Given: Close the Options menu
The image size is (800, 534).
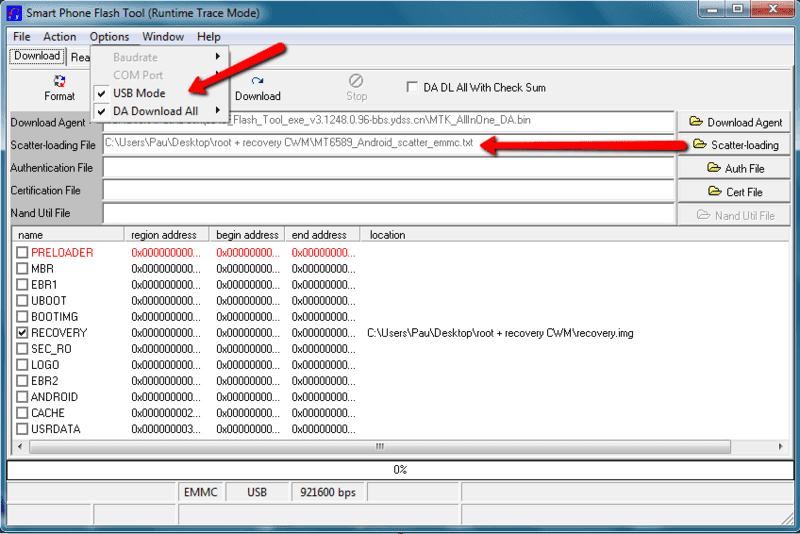Looking at the screenshot, I should click(109, 37).
